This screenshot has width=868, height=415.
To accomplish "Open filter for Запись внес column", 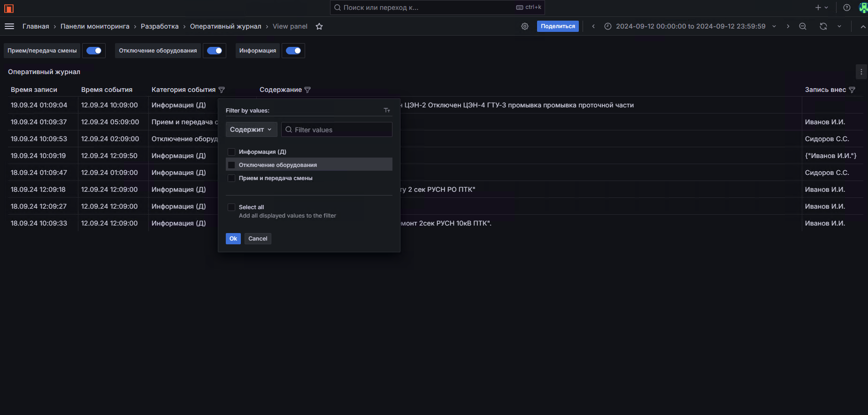I will pyautogui.click(x=852, y=90).
